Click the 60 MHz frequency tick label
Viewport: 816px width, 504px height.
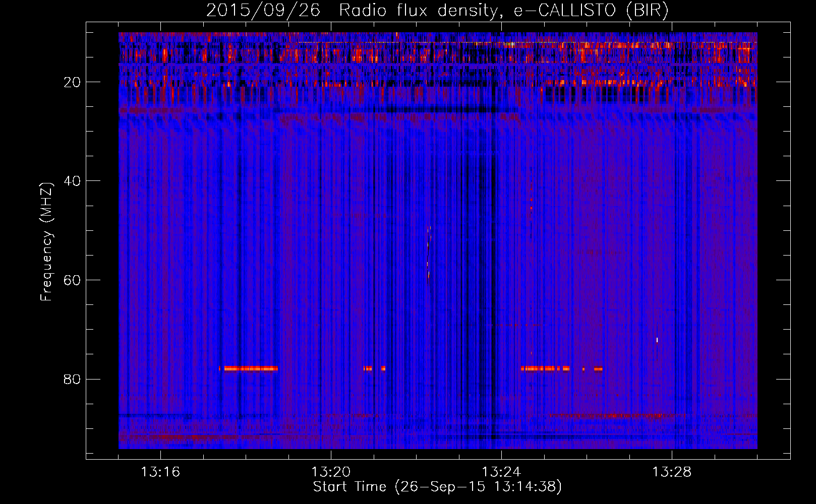[73, 280]
